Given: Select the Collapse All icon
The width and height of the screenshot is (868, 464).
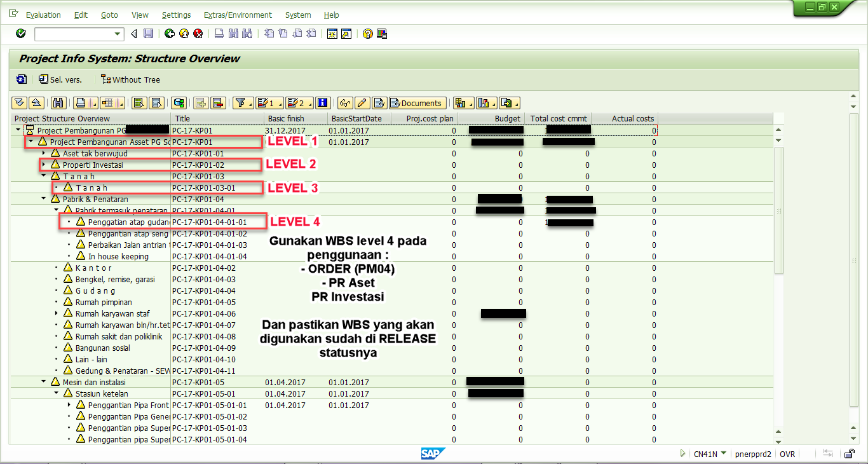Looking at the screenshot, I should pos(36,102).
